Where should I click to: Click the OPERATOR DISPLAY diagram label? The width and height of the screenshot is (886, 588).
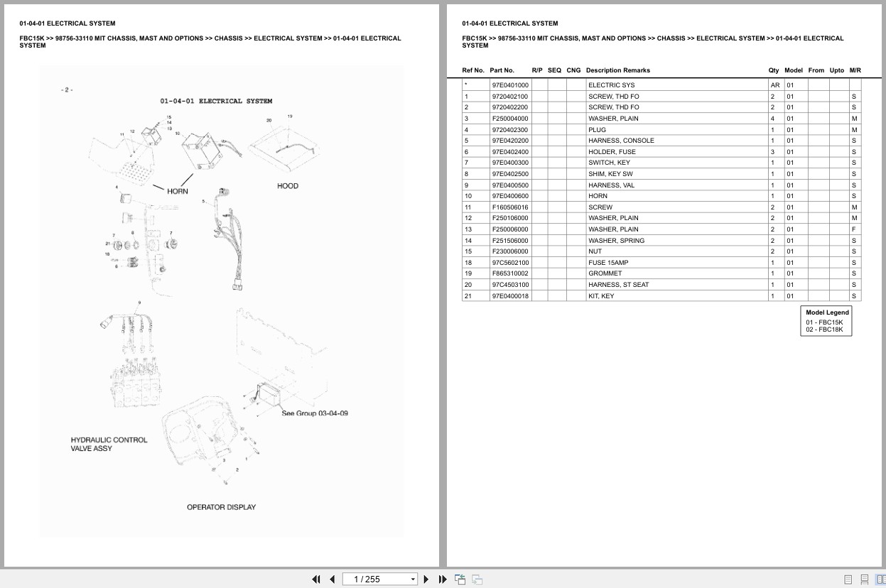(x=221, y=507)
